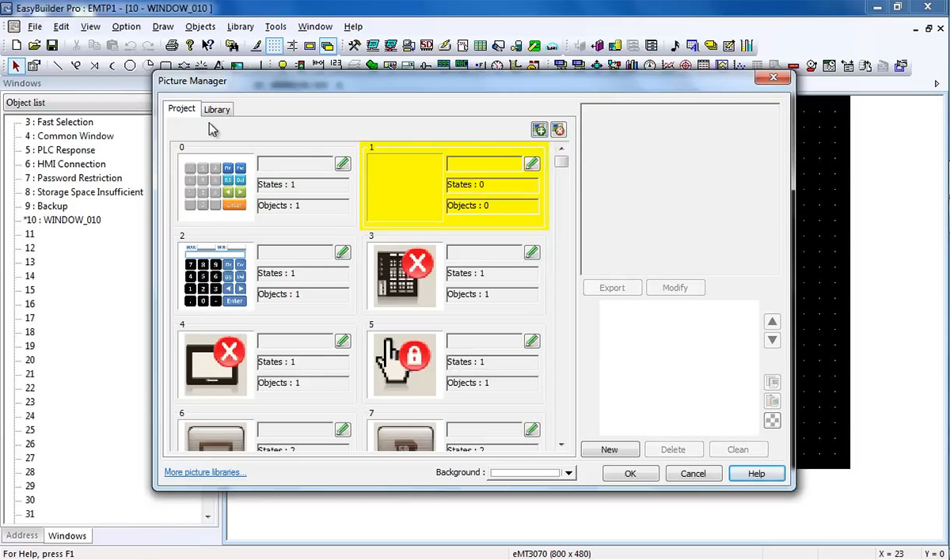Click the OK button
950x560 pixels.
630,473
